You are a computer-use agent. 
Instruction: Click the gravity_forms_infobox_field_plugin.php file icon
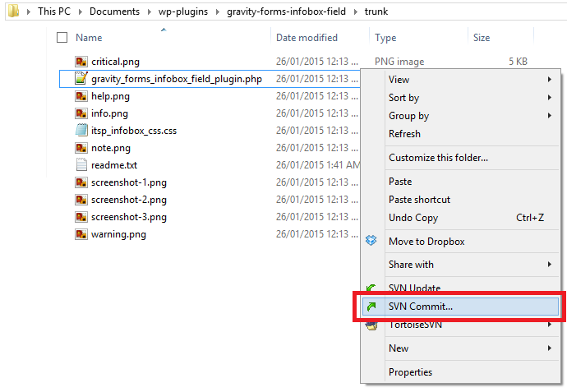[x=81, y=79]
